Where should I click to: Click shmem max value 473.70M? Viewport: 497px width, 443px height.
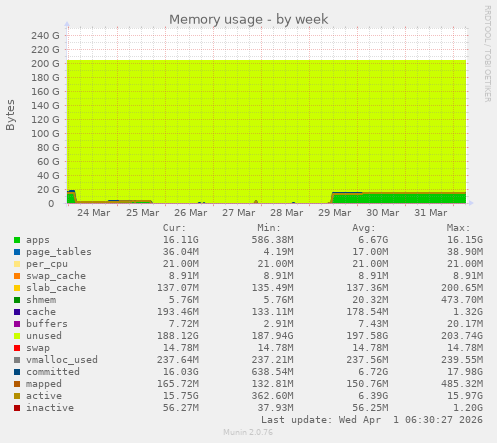[x=462, y=300]
